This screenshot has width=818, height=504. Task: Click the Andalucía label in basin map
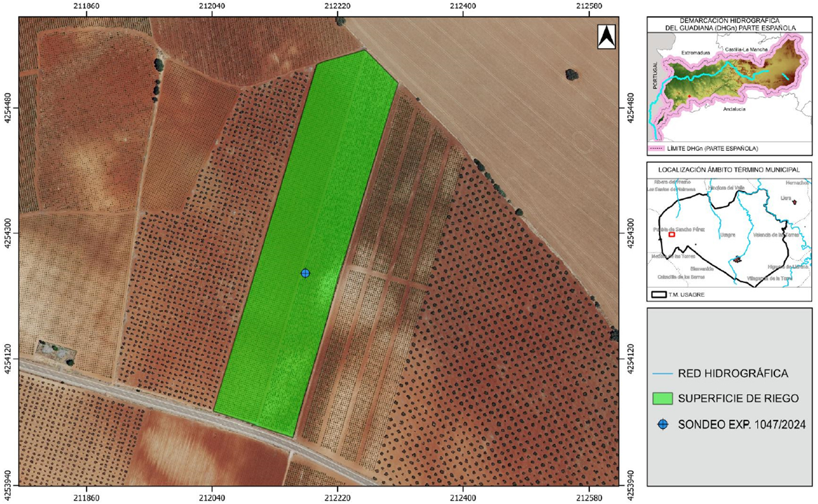[734, 109]
